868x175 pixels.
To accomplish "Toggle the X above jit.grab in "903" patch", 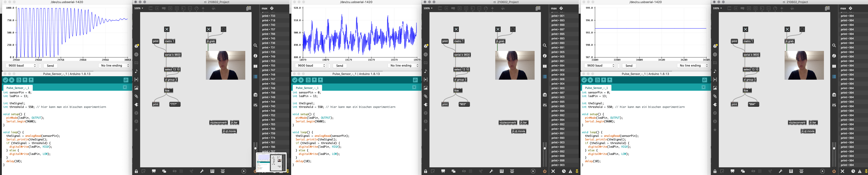I will tap(498, 29).
